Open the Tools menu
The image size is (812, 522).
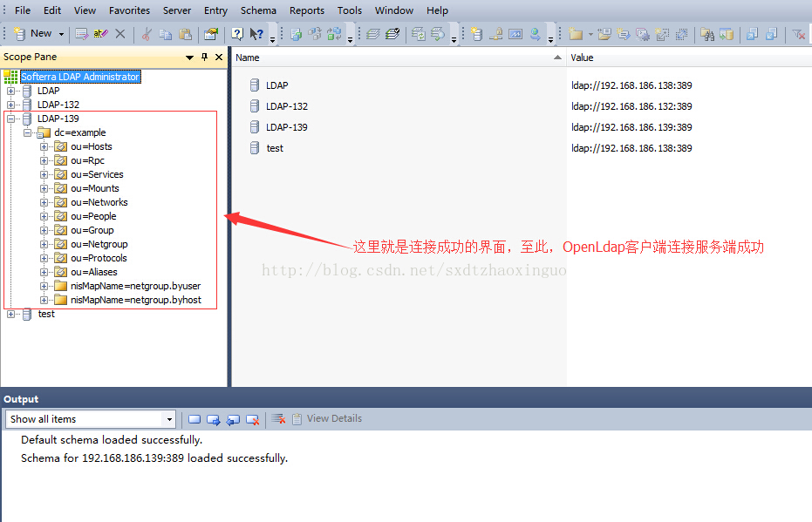pyautogui.click(x=350, y=10)
